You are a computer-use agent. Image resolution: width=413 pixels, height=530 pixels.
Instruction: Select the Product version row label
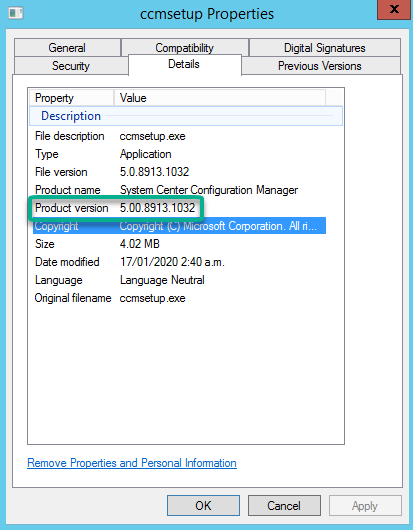[x=72, y=208]
